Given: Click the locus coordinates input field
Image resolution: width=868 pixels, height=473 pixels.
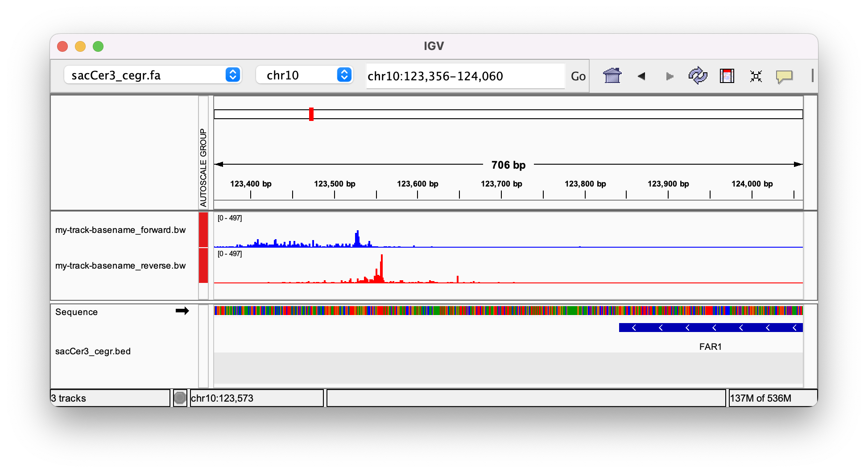Looking at the screenshot, I should [x=465, y=76].
